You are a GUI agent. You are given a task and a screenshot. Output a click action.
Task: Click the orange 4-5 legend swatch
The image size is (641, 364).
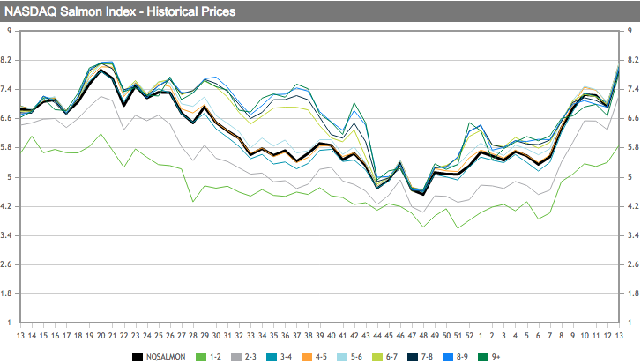tap(307, 357)
